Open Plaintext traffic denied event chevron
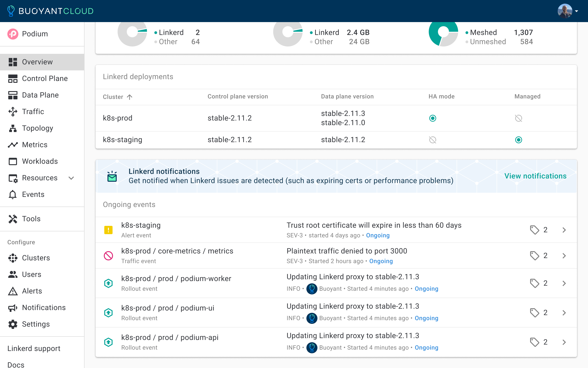 click(x=564, y=256)
